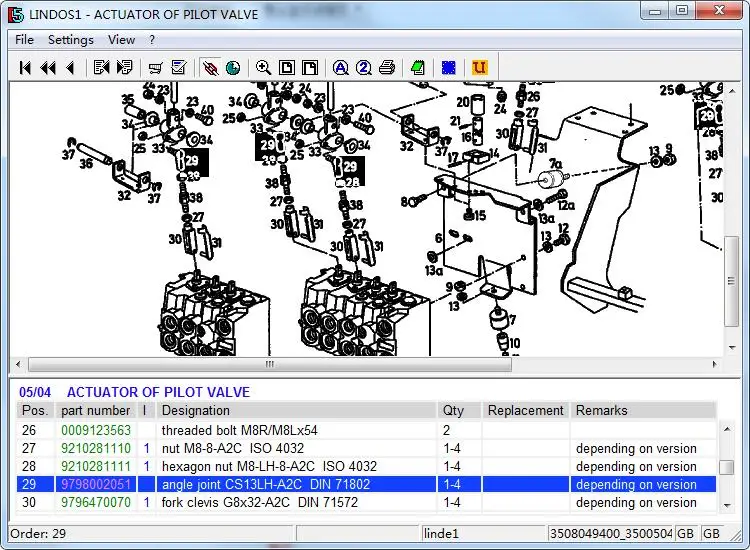Open the Settings menu
Image resolution: width=750 pixels, height=550 pixels.
pos(71,40)
